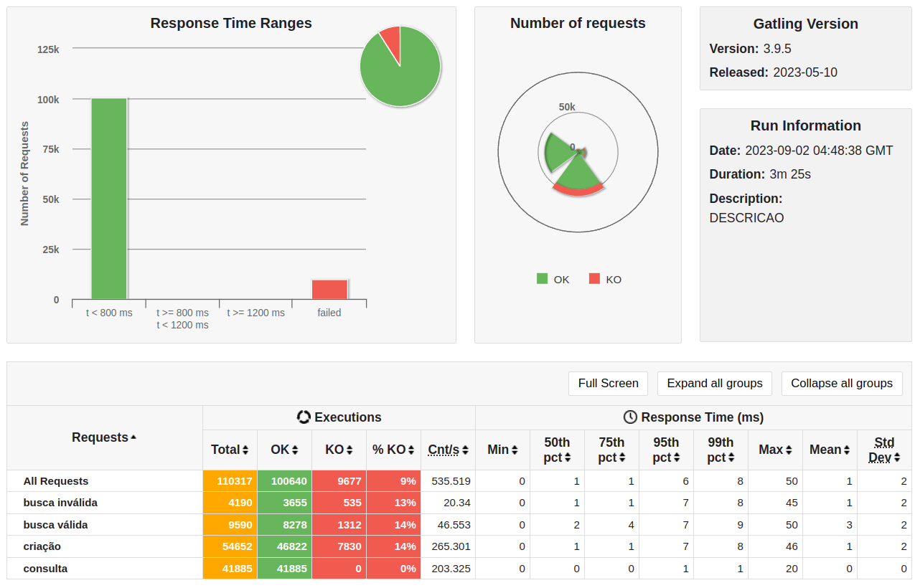
Task: Click the green t < 800 ms bar
Action: 109,199
